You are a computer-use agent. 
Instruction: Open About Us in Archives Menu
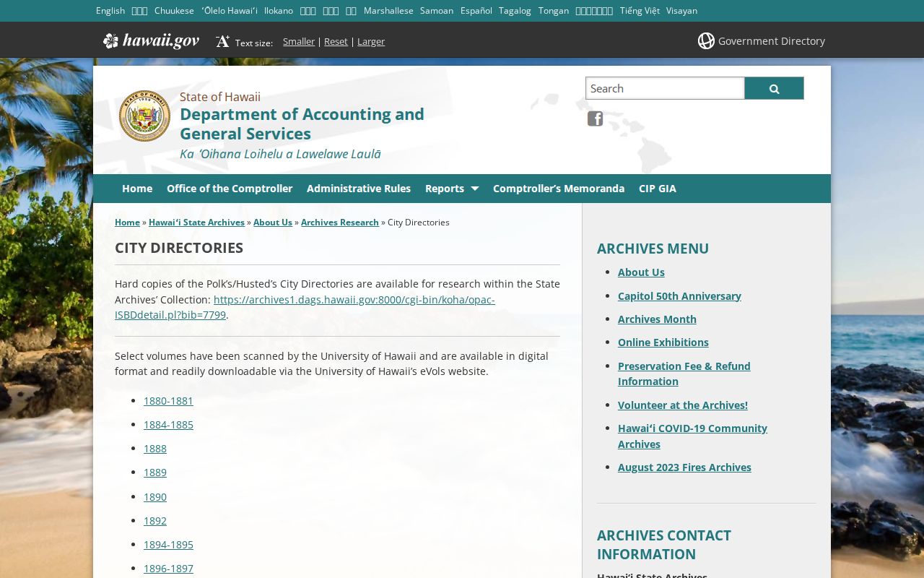click(x=641, y=272)
